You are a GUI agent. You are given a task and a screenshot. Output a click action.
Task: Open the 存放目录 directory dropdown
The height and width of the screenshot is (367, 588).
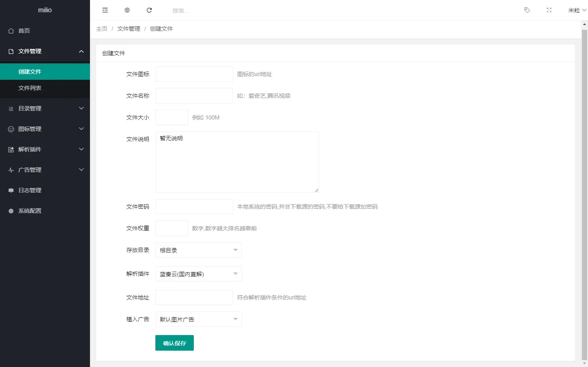pos(198,250)
